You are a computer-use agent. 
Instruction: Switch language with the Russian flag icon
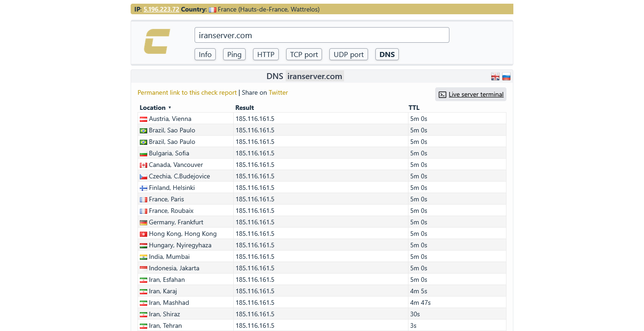pos(506,77)
